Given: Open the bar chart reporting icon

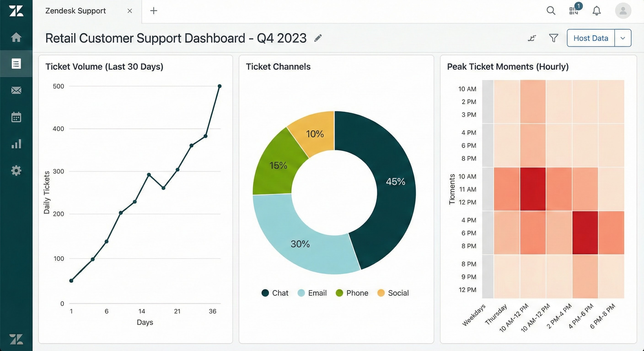Looking at the screenshot, I should (x=16, y=144).
